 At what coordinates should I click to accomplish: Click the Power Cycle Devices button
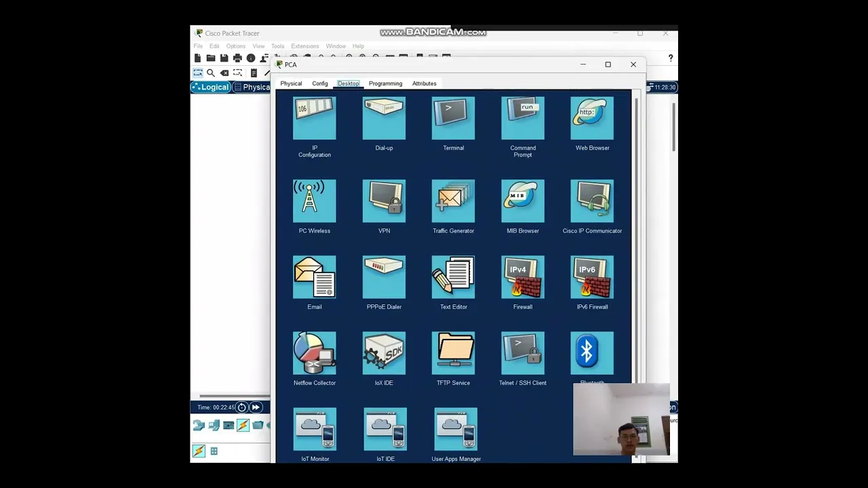[241, 407]
